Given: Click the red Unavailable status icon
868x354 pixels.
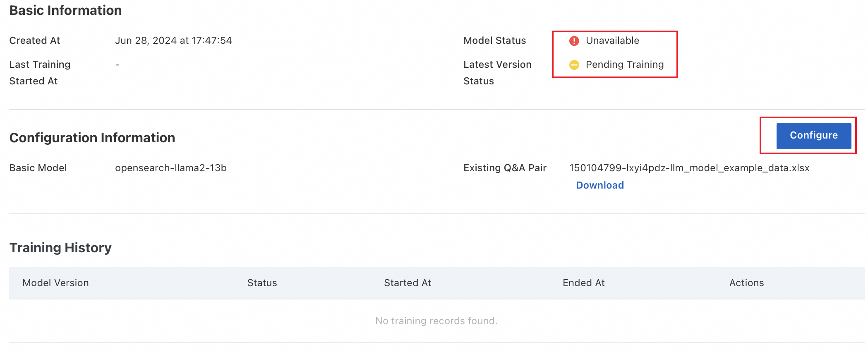Looking at the screenshot, I should click(574, 41).
